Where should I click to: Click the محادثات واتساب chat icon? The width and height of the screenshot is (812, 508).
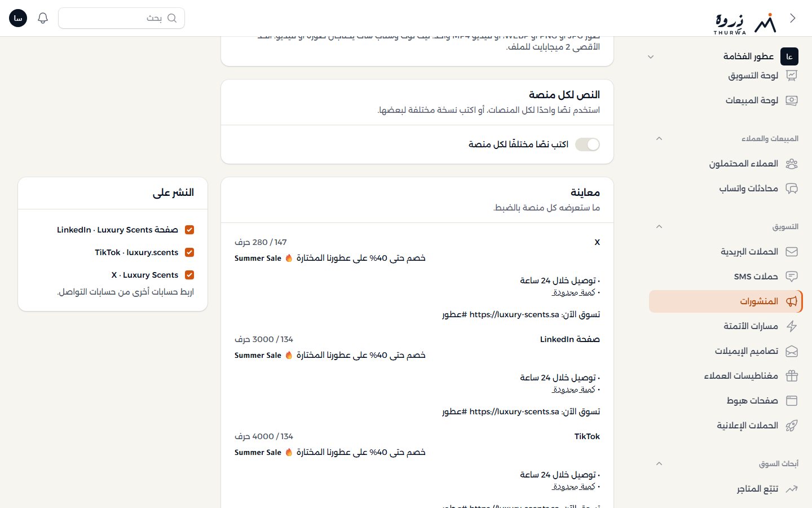[x=792, y=189]
